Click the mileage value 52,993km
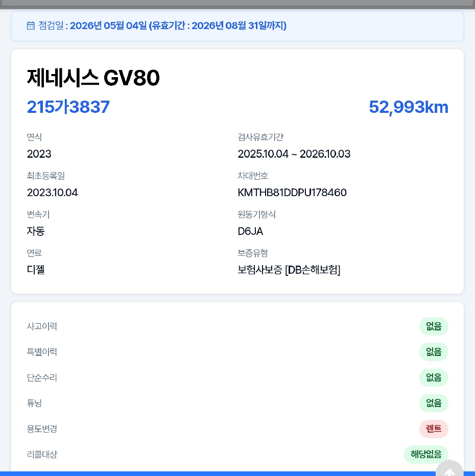Screen dimensions: 475x476 point(409,107)
